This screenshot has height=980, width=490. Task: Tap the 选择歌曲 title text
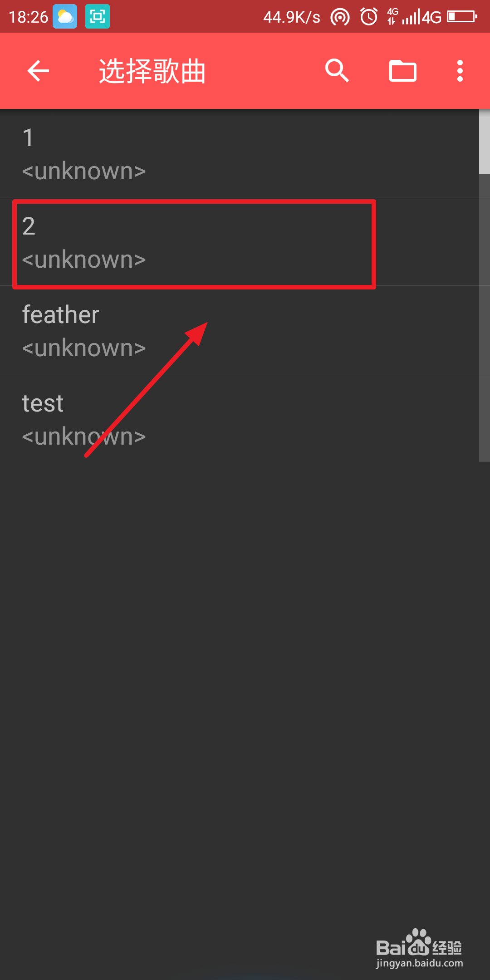click(152, 71)
